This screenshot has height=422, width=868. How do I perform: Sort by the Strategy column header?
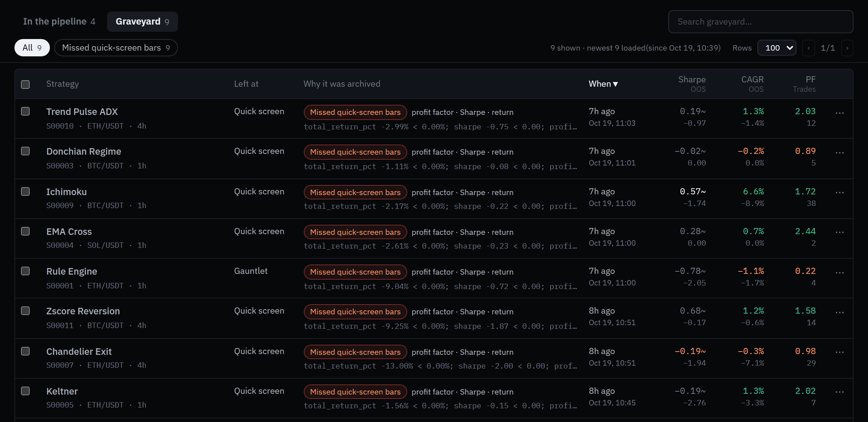63,84
